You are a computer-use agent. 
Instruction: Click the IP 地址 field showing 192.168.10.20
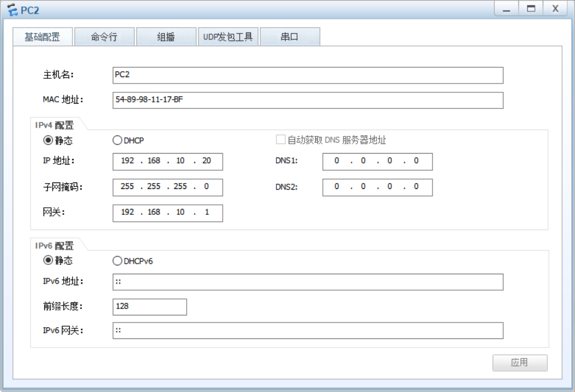[167, 161]
